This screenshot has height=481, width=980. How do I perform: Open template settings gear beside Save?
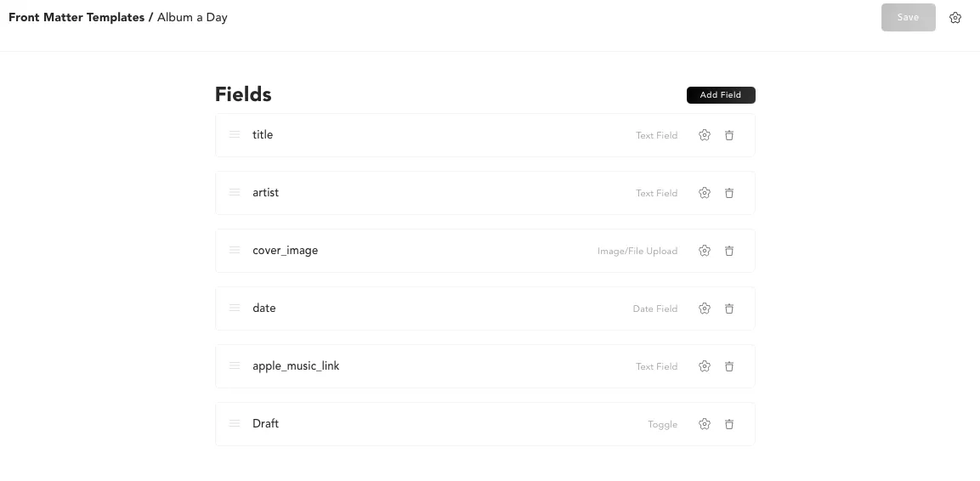(x=955, y=18)
